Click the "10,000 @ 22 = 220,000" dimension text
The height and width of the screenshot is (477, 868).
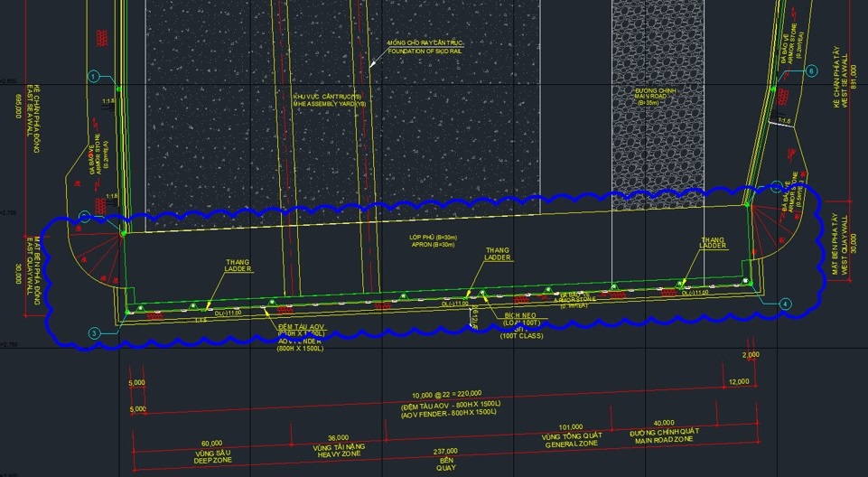pos(446,395)
